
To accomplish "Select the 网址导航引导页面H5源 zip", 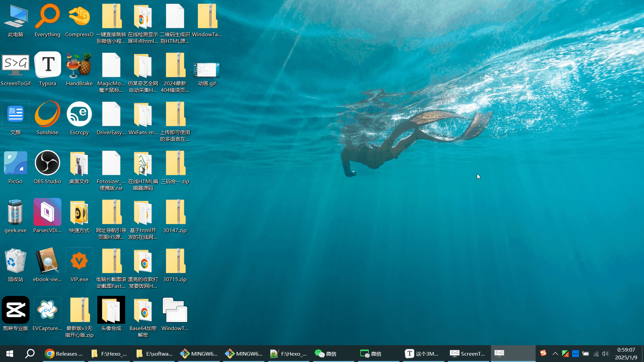I will pyautogui.click(x=111, y=220).
